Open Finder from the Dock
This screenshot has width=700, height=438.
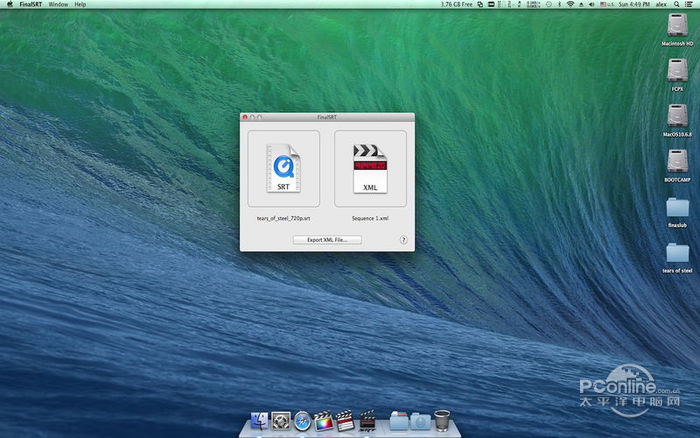[x=259, y=421]
